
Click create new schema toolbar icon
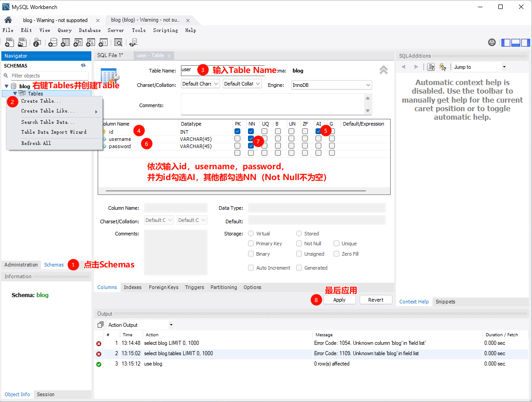point(53,42)
